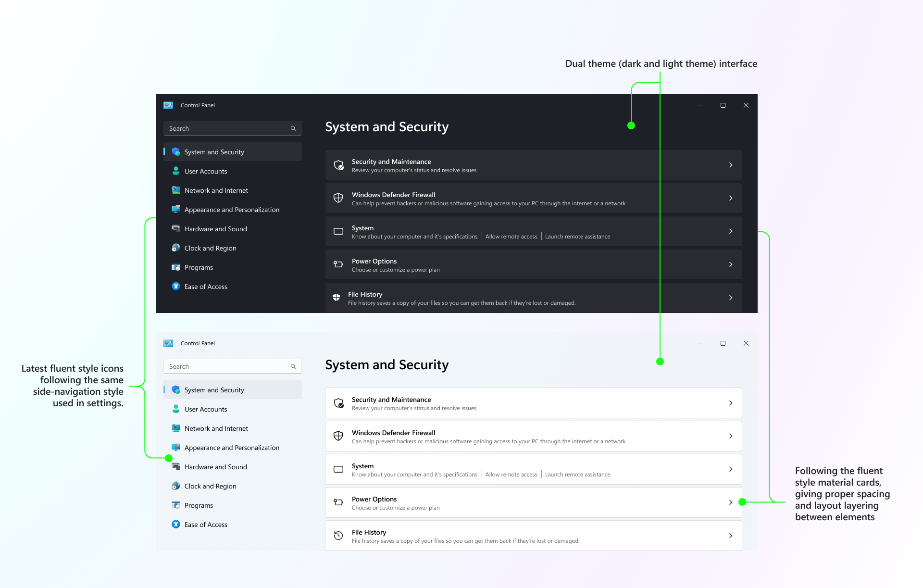923x588 pixels.
Task: Click the Control Panel icon in the title bar
Action: pos(168,105)
